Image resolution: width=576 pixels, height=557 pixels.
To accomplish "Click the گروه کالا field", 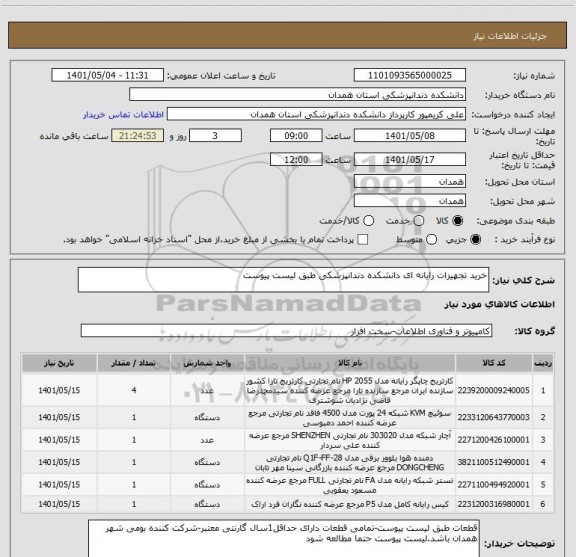I will [x=286, y=331].
